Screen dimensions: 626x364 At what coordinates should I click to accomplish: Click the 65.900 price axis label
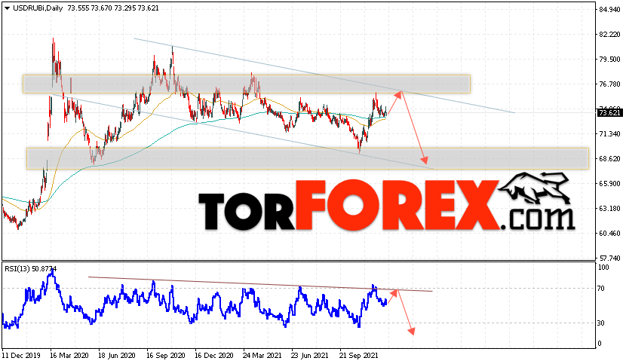tap(609, 184)
